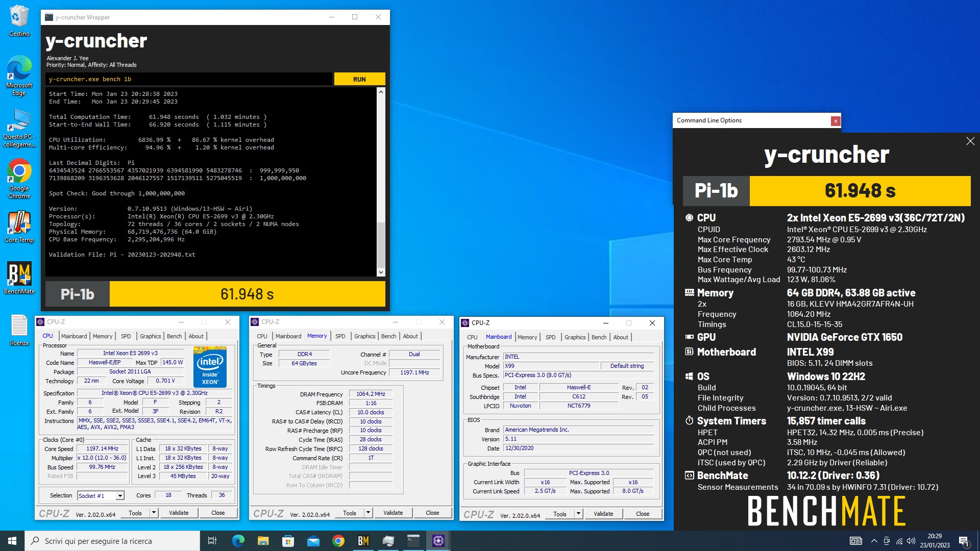The height and width of the screenshot is (551, 980).
Task: Click Validate in first CPU-Z window
Action: pos(179,513)
